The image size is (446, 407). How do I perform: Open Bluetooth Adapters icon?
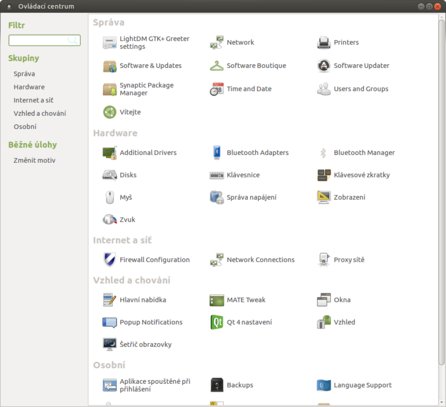pos(217,153)
